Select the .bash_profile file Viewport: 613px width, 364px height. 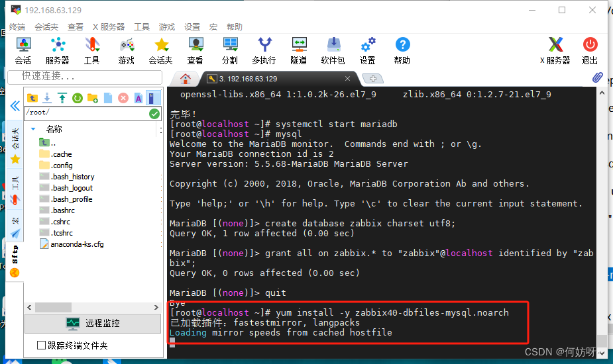(x=66, y=199)
